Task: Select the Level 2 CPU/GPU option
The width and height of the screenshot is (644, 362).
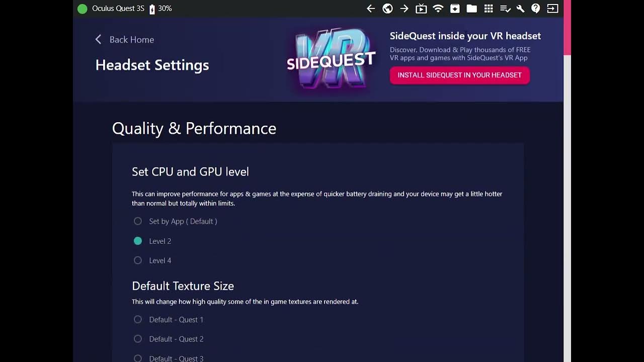Action: pos(138,241)
